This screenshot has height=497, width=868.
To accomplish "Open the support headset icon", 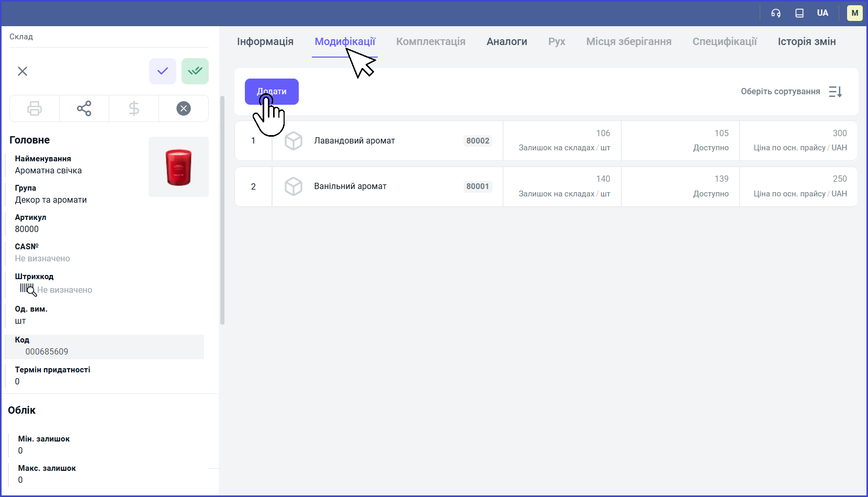I will 776,13.
